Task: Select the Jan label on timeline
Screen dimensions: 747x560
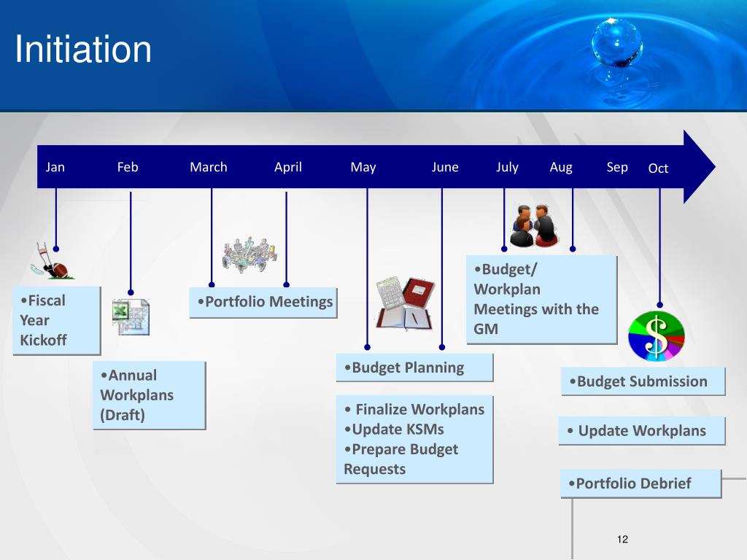Action: 55,167
